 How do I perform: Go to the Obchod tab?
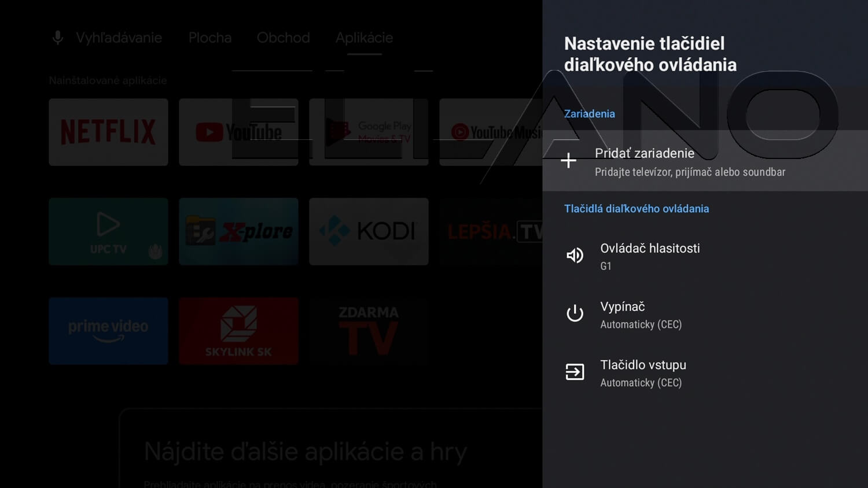click(283, 38)
